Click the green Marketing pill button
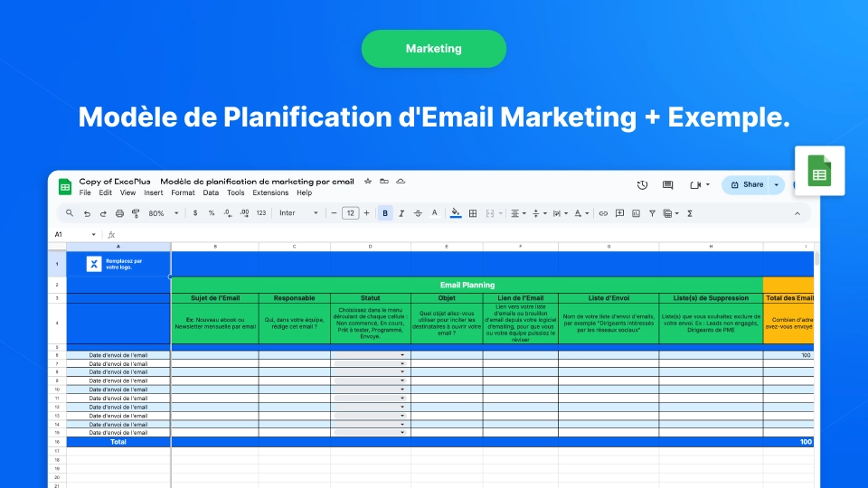This screenshot has width=868, height=488. [x=434, y=49]
